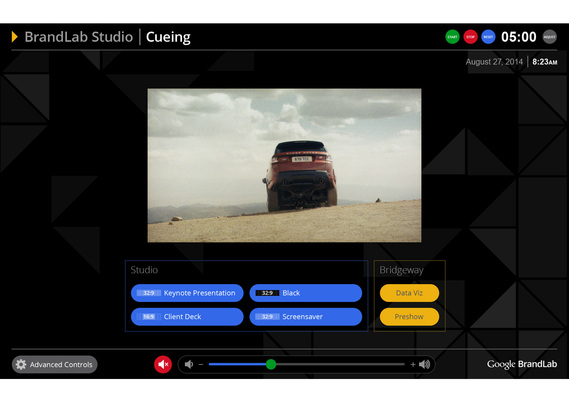Select the Screensaver source
This screenshot has width=569, height=399.
pos(306,317)
